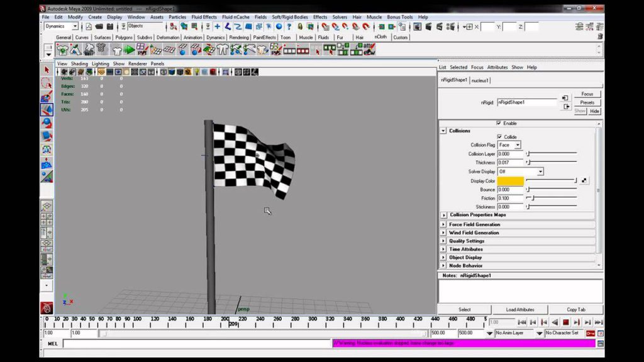Click the new scene icon
The image size is (644, 362).
(89, 26)
